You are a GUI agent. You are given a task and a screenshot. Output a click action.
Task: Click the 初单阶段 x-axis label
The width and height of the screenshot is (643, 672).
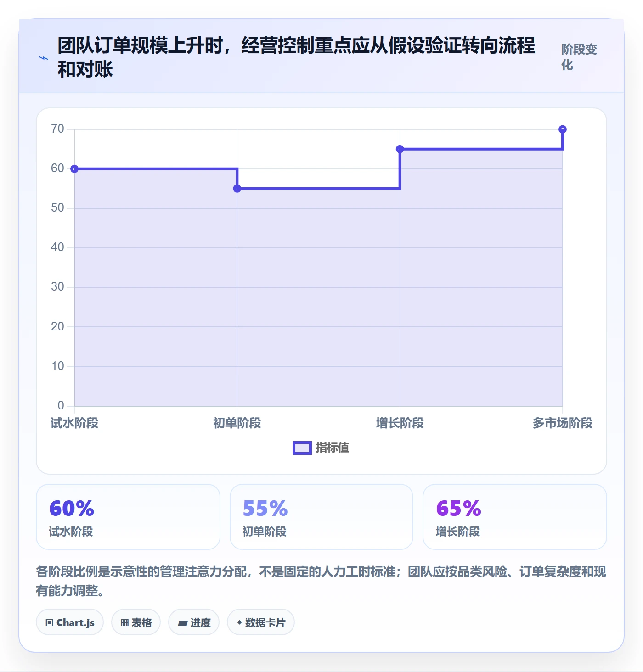(237, 423)
